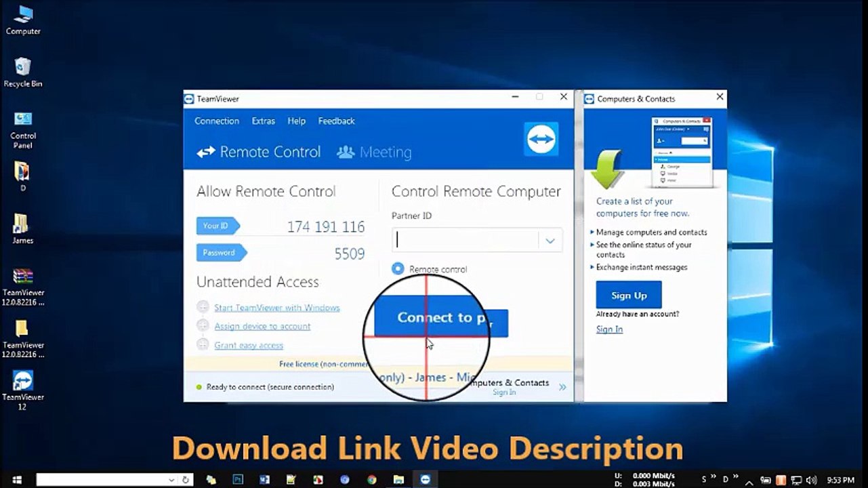Viewport: 868px width, 488px height.
Task: Click the Word icon in the taskbar
Action: tap(265, 480)
